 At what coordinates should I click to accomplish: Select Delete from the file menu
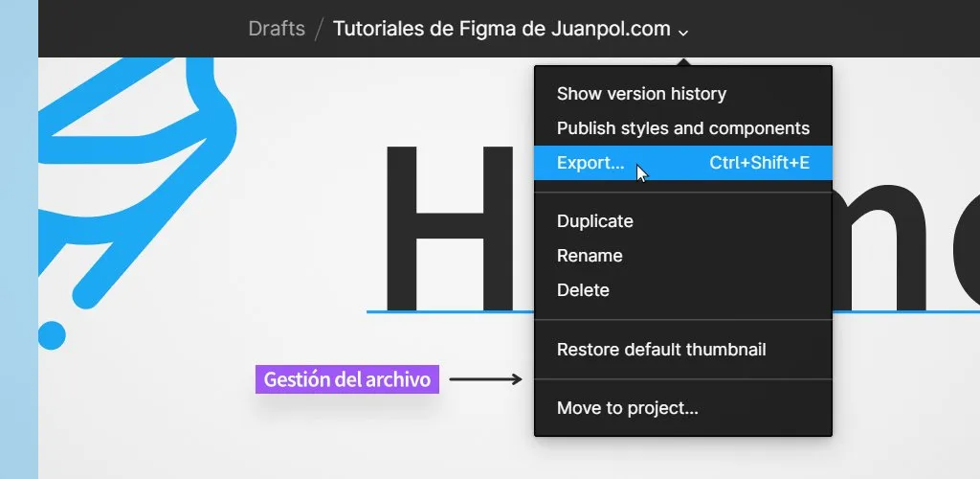pos(683,290)
